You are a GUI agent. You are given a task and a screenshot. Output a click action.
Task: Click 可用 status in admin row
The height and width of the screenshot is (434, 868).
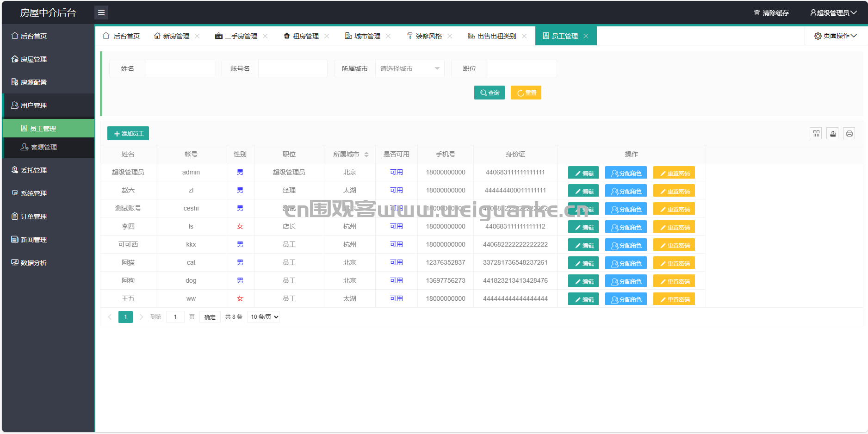[x=397, y=172]
